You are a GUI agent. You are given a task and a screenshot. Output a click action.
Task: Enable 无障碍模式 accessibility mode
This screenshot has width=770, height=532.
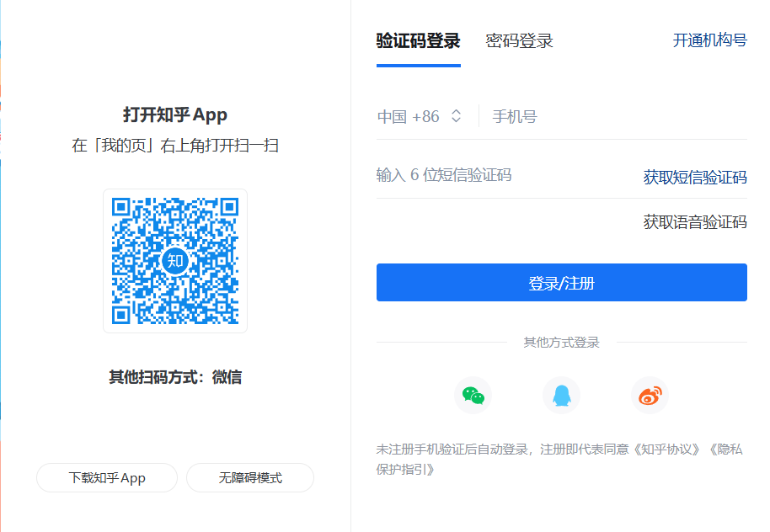(250, 478)
